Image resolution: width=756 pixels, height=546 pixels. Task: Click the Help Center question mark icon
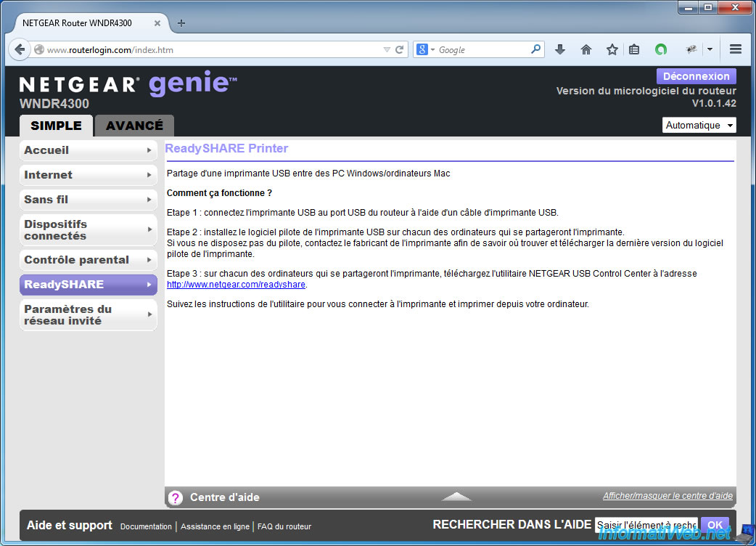(x=176, y=498)
